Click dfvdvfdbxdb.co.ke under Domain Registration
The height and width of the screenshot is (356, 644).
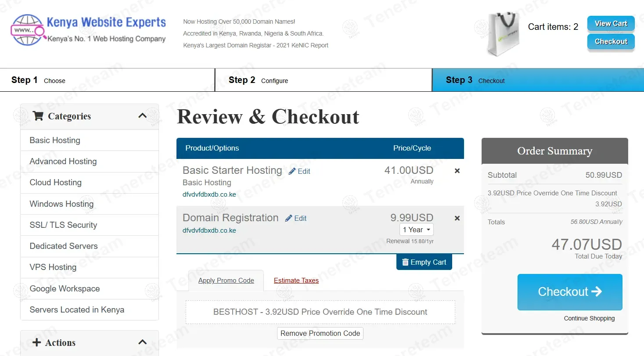pos(209,230)
